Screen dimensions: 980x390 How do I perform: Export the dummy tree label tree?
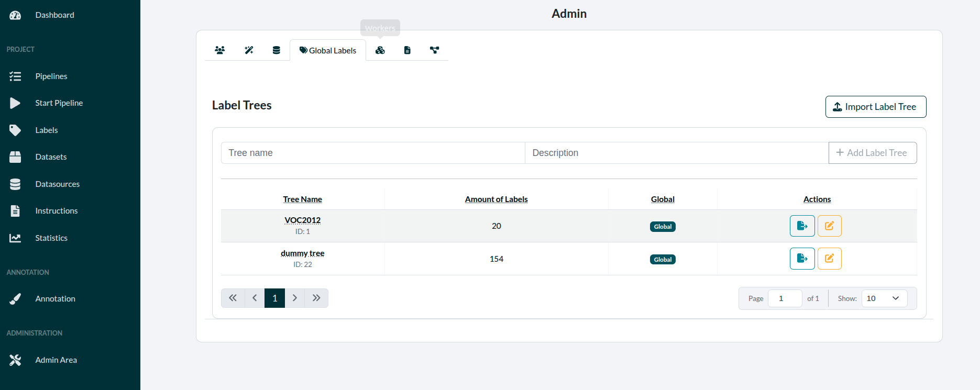tap(802, 259)
